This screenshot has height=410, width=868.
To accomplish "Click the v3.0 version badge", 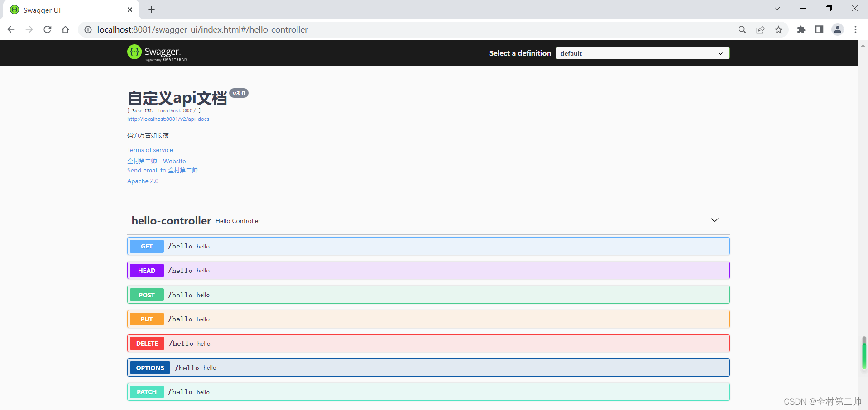I will coord(239,93).
